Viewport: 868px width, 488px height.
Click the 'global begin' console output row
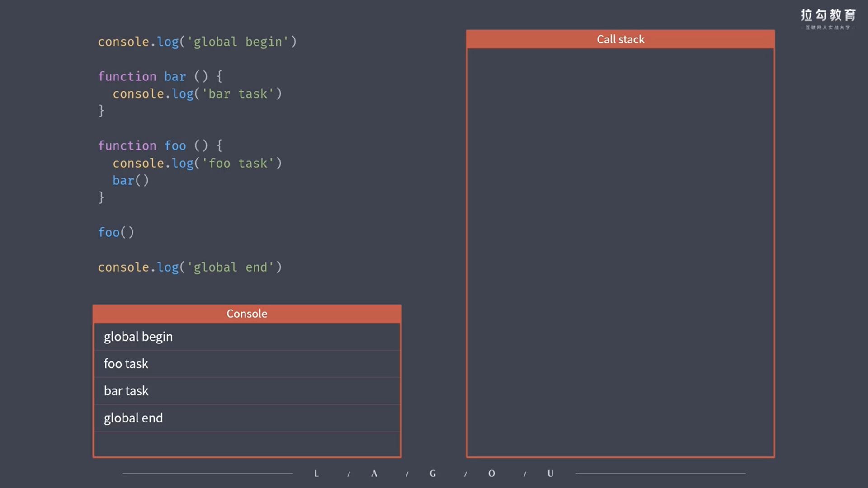(x=247, y=337)
